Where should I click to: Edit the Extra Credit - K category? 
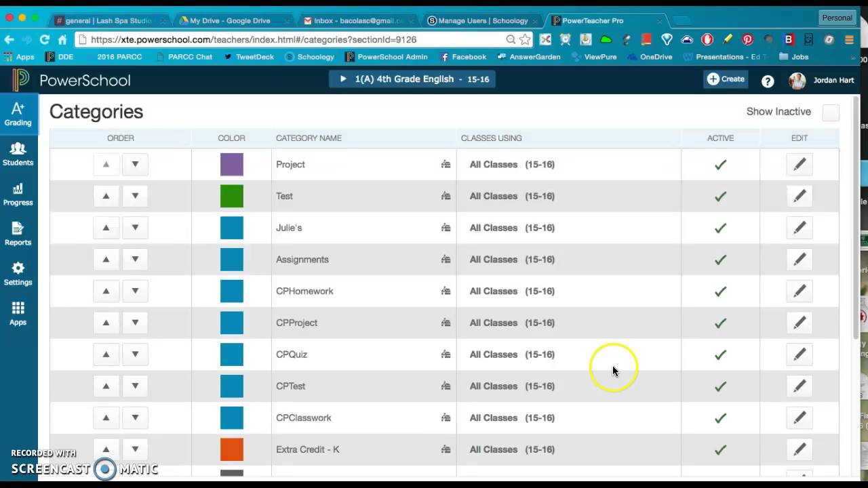(x=800, y=449)
